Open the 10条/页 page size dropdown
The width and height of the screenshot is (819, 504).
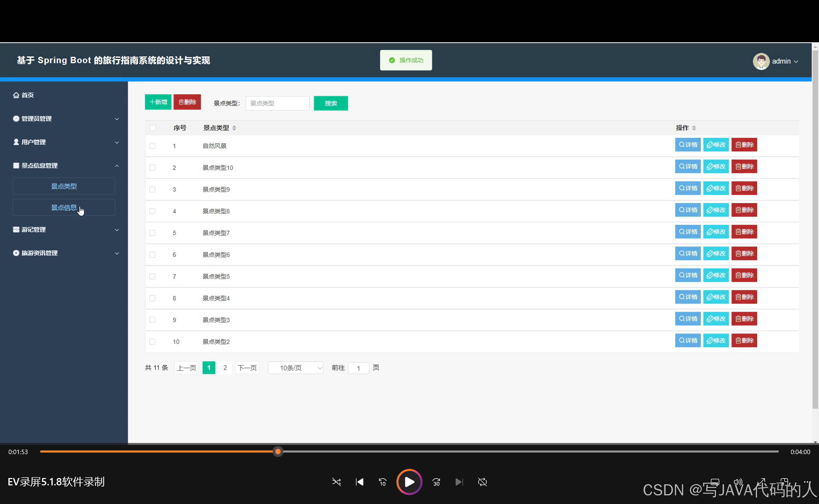pos(295,368)
